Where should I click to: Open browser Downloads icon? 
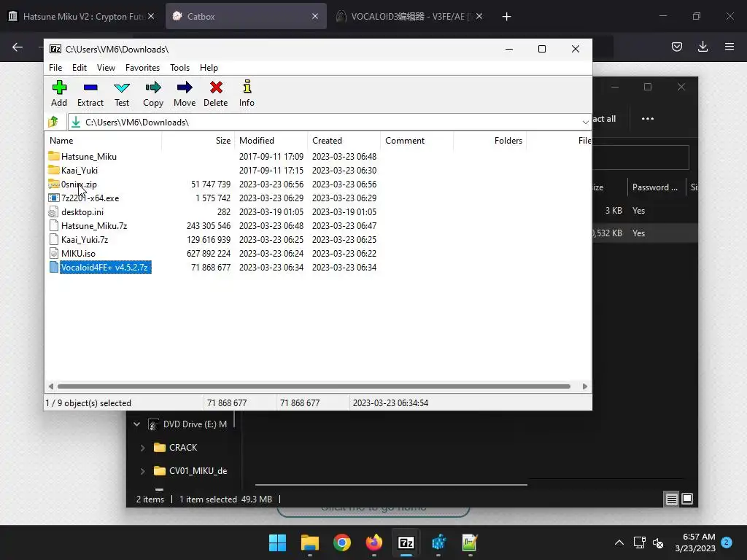tap(703, 47)
